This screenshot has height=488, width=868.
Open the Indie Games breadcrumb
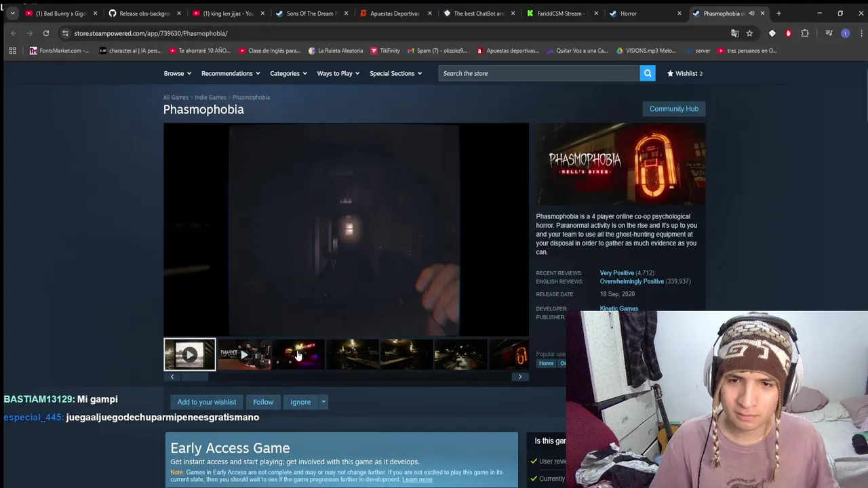210,98
